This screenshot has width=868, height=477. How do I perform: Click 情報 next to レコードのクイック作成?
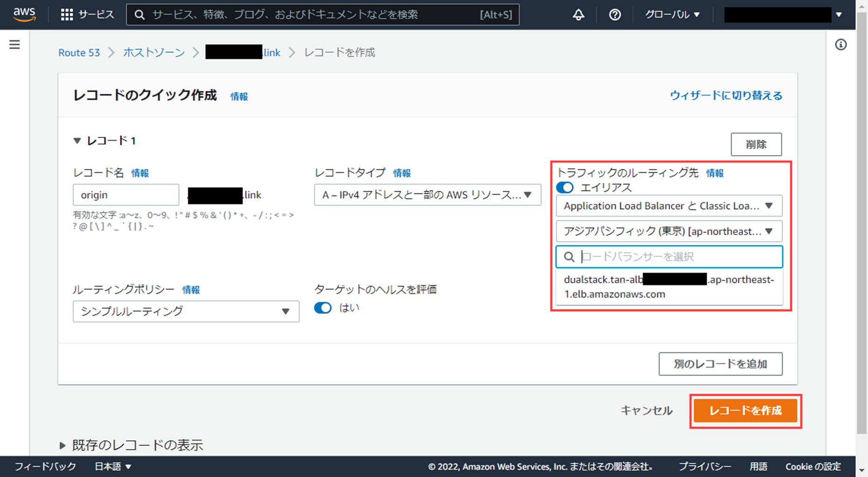(x=239, y=96)
